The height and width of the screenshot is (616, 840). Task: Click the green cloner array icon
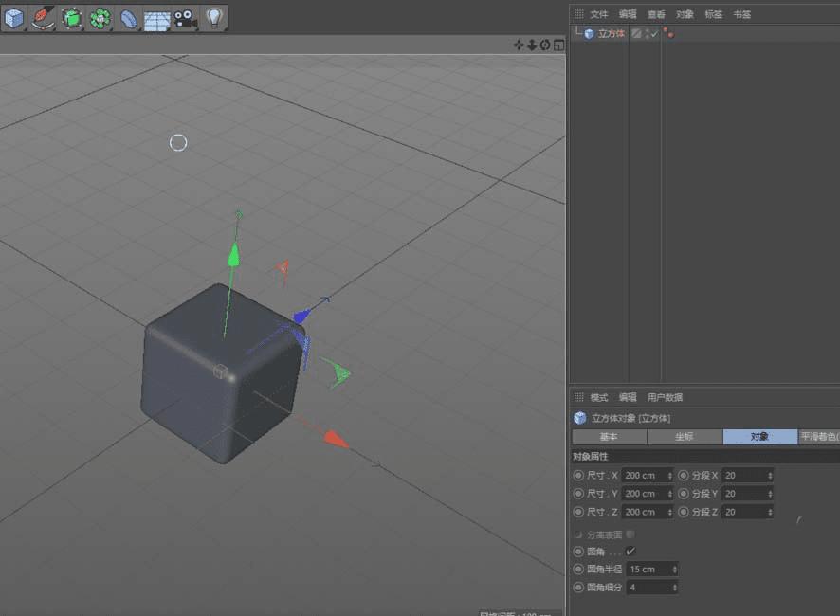[100, 16]
